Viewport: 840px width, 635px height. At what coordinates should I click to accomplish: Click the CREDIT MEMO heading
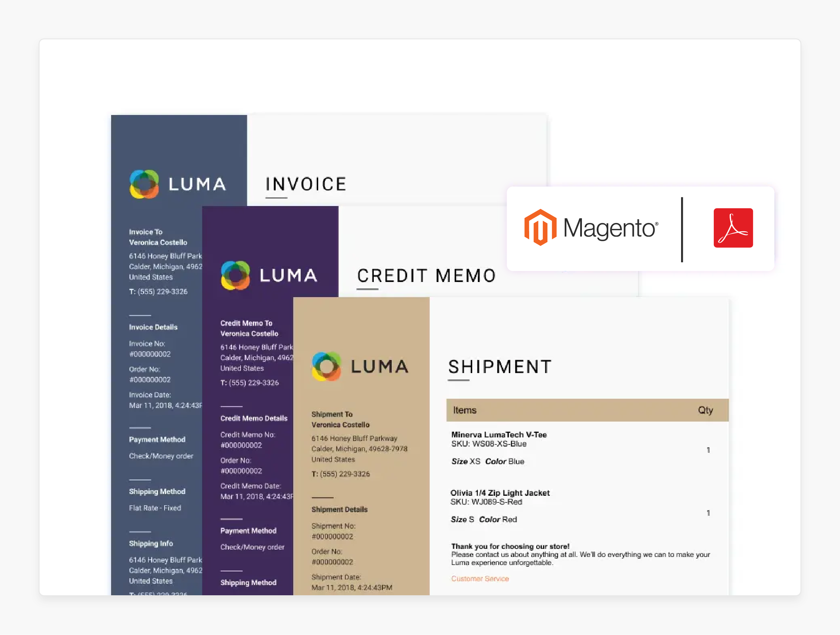pos(427,276)
